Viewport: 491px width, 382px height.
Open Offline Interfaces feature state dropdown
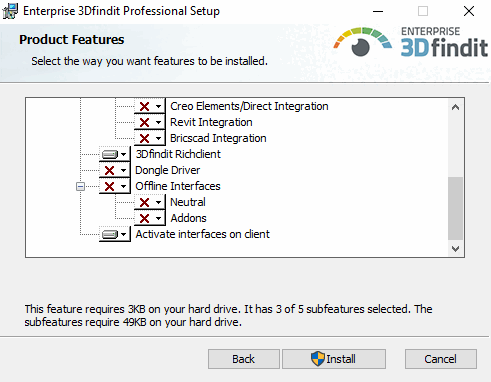pos(115,186)
